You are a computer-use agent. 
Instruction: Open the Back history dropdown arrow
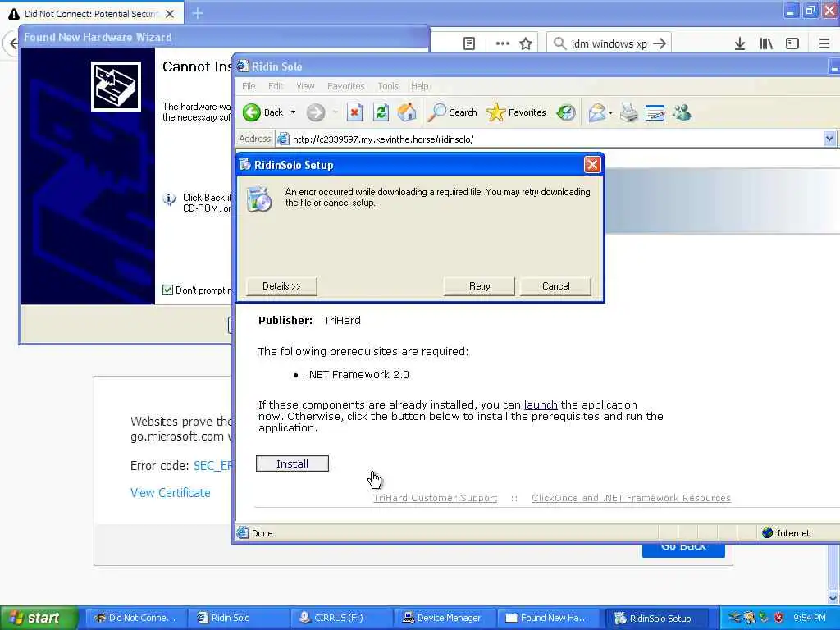point(293,112)
